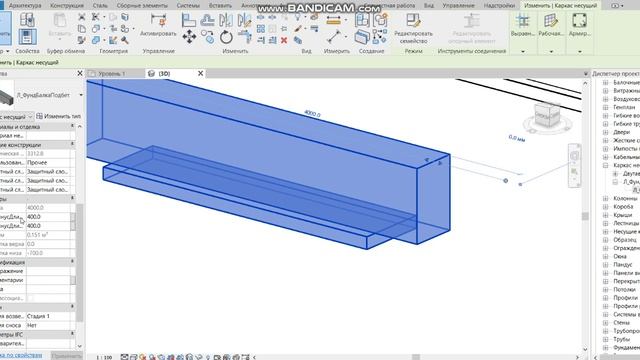Image resolution: width=640 pixels, height=360 pixels.
Task: Select Mirror - Pick Axis tool
Action: (226, 20)
